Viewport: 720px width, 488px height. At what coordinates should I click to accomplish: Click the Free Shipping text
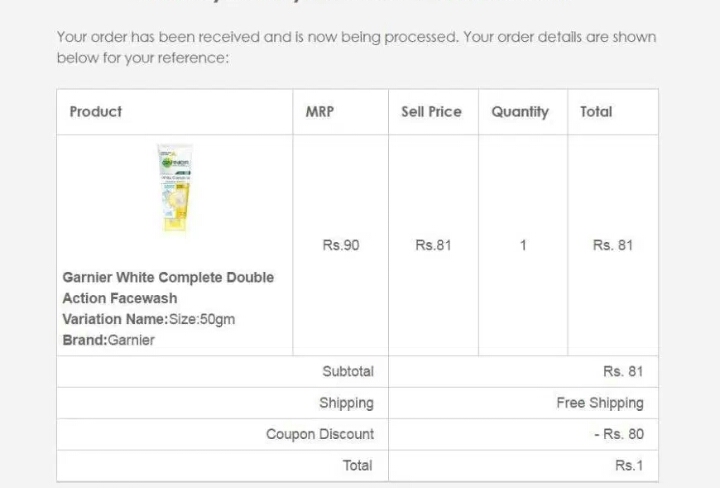point(600,403)
